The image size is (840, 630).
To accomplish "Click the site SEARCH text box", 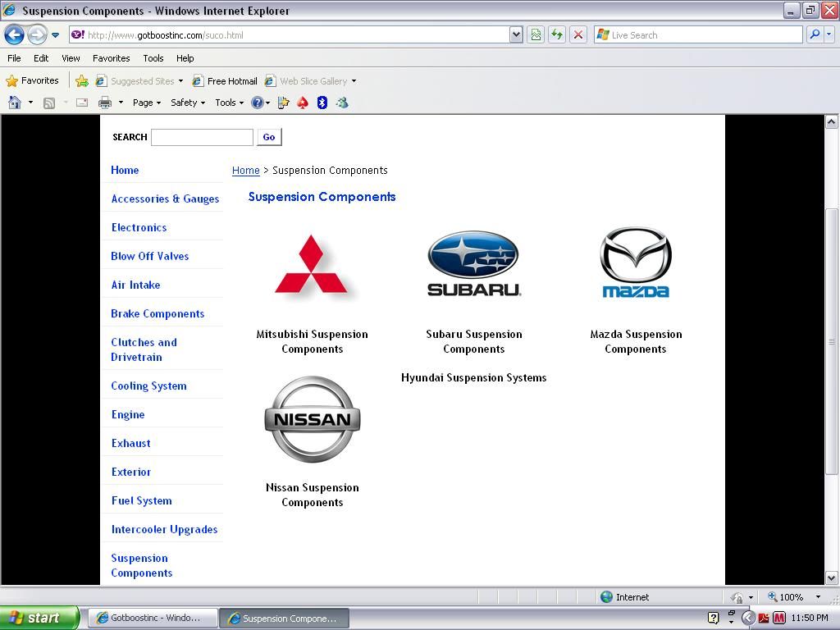I will pyautogui.click(x=202, y=137).
